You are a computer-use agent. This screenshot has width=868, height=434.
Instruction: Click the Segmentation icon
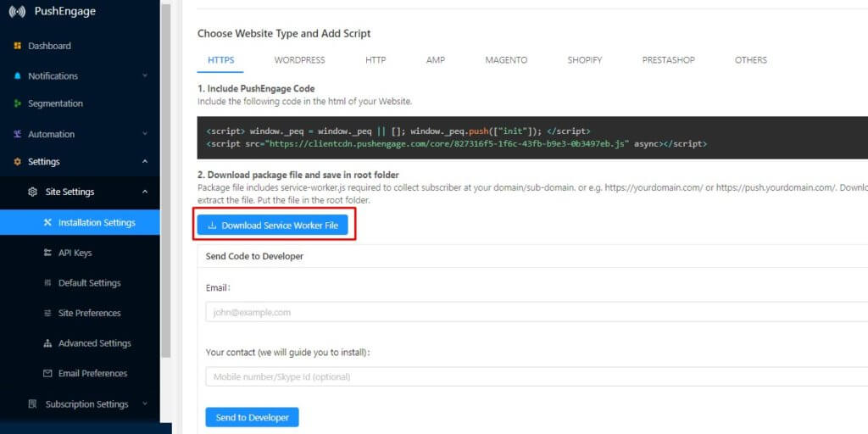[17, 103]
